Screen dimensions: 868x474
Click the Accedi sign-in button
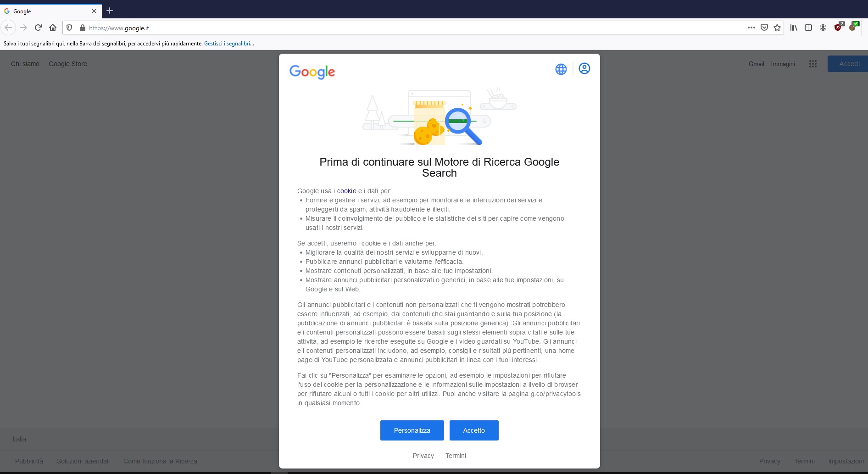pyautogui.click(x=849, y=64)
